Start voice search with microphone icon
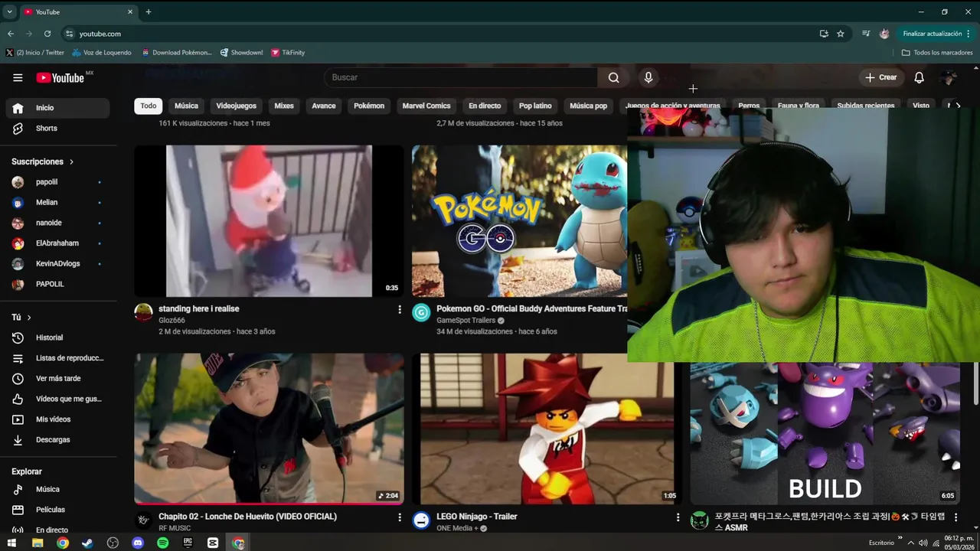This screenshot has height=551, width=980. point(648,77)
